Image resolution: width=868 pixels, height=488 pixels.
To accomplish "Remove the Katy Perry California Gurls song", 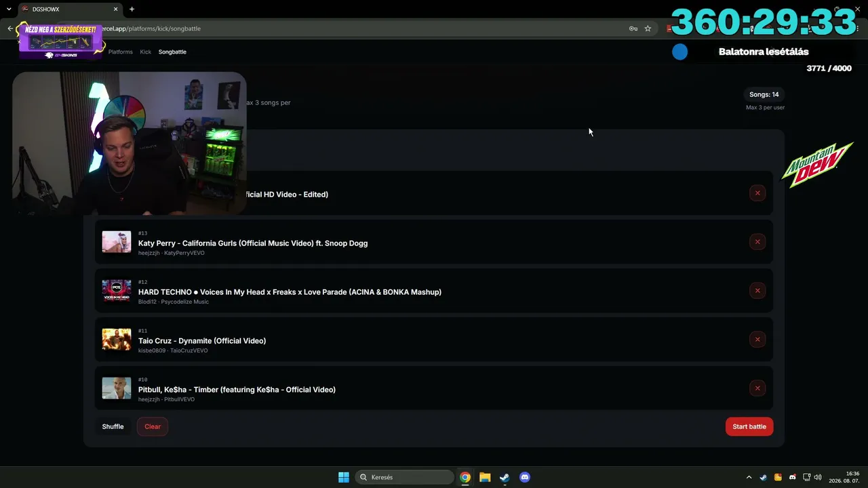I will (x=757, y=242).
